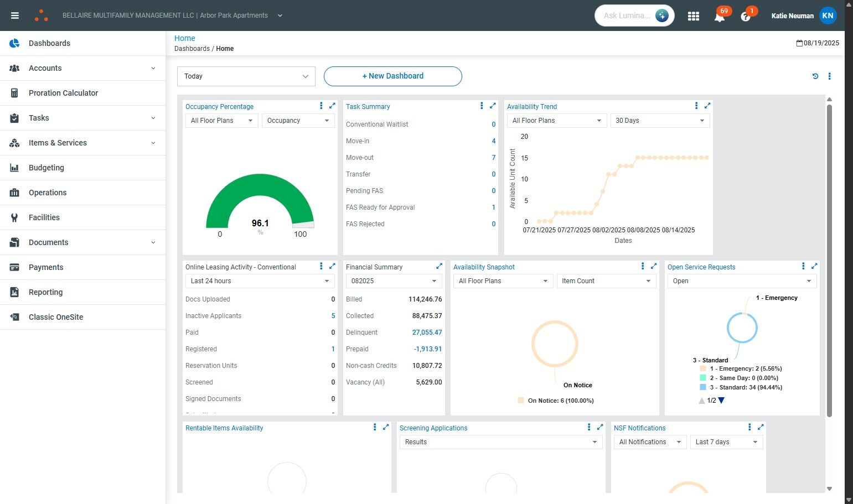Toggle the On Notice legend item

click(x=560, y=401)
